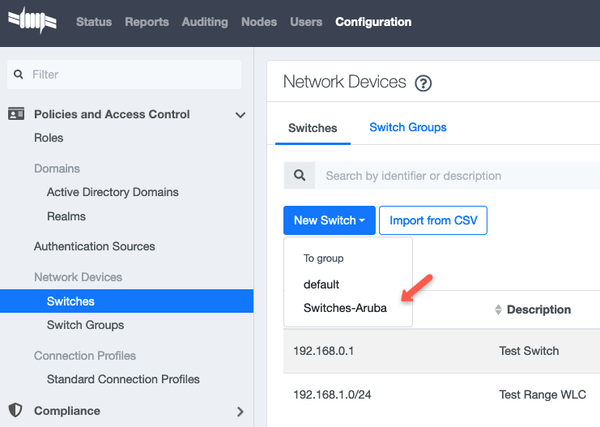
Task: Open the 192.168.0.1 Test Switch row
Action: tap(440, 351)
